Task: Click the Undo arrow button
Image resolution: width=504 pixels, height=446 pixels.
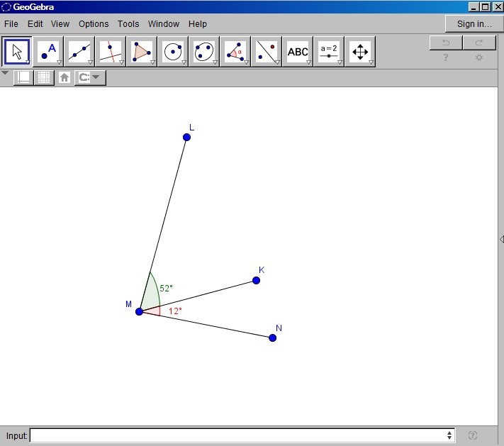Action: coord(446,43)
